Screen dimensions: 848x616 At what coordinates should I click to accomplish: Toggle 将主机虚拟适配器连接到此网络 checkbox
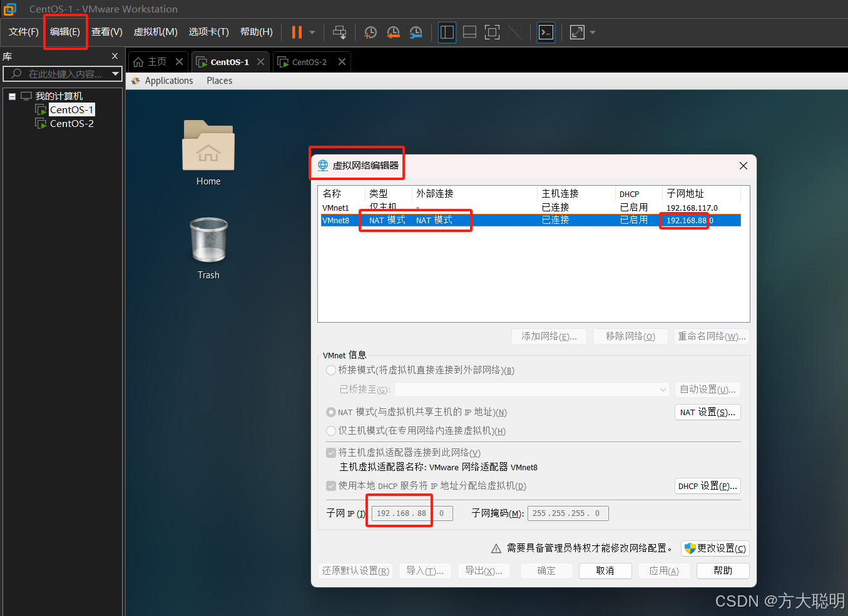point(331,453)
